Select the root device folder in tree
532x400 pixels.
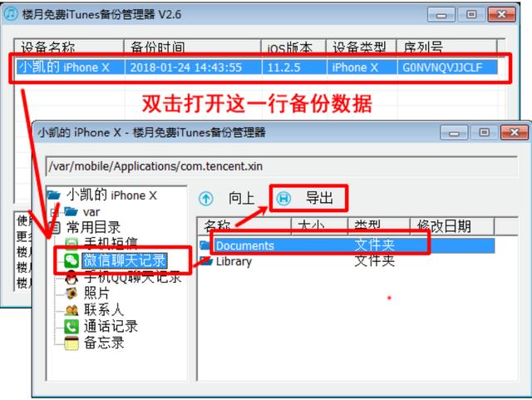pyautogui.click(x=101, y=195)
